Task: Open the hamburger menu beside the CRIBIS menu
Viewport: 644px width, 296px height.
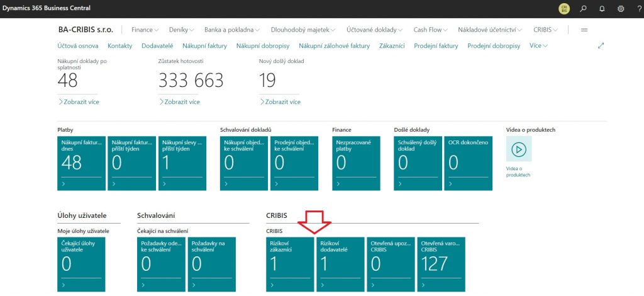Action: [584, 30]
